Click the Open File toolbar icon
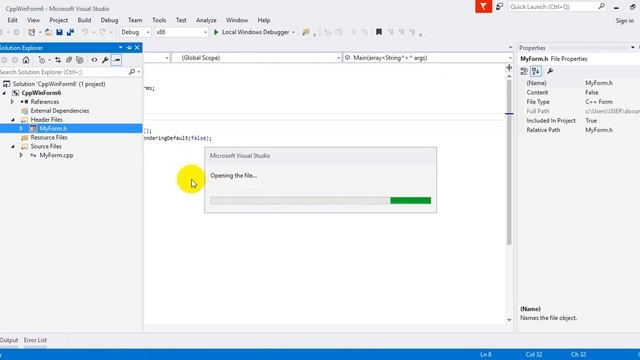Viewport: 640px width, 360px height. pos(48,32)
